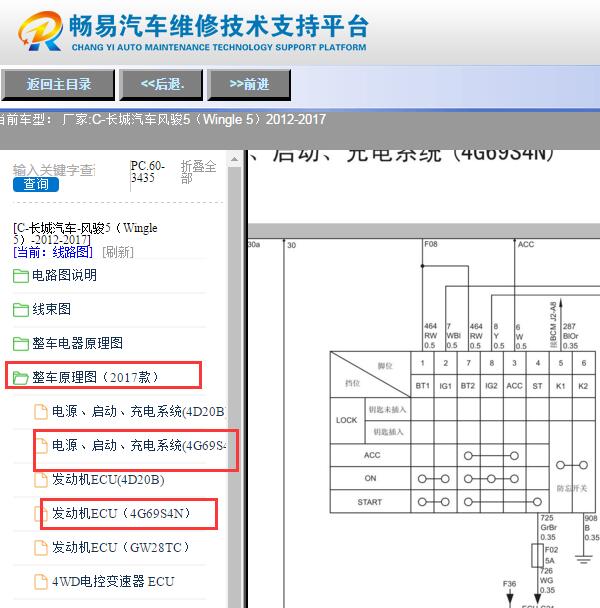Click 折叠全部 to collapse all
The width and height of the screenshot is (600, 608).
[x=198, y=172]
